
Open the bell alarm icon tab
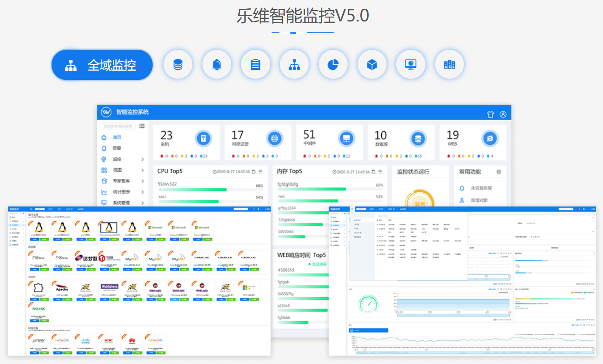[x=216, y=65]
